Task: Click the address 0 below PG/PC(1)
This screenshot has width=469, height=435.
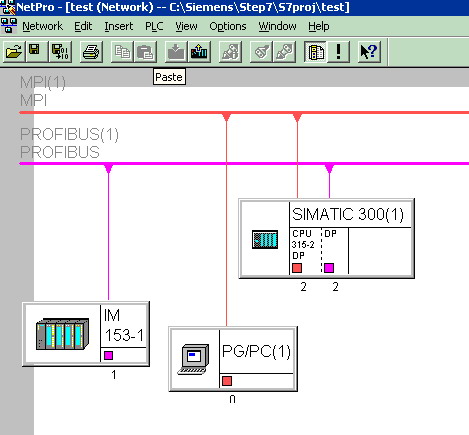Action: 232,399
